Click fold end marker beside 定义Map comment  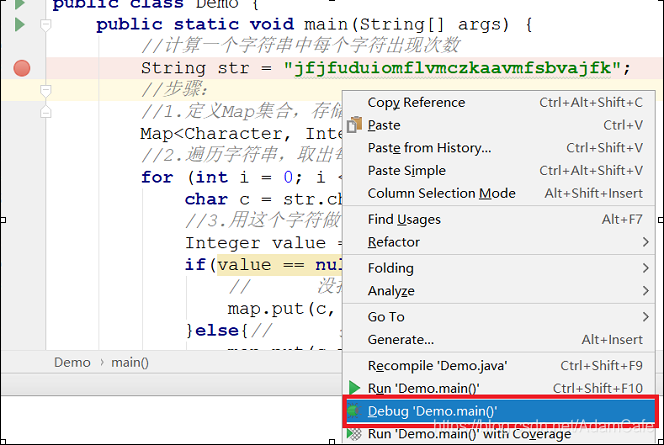[45, 112]
